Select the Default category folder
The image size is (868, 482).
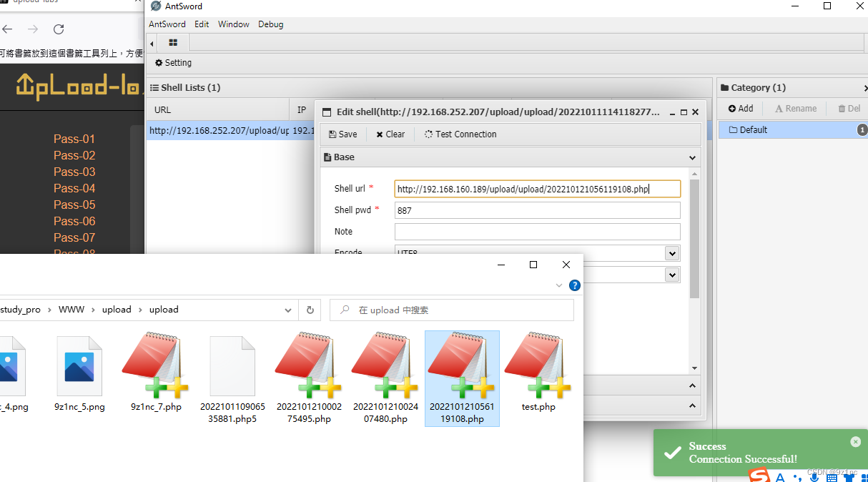[792, 130]
